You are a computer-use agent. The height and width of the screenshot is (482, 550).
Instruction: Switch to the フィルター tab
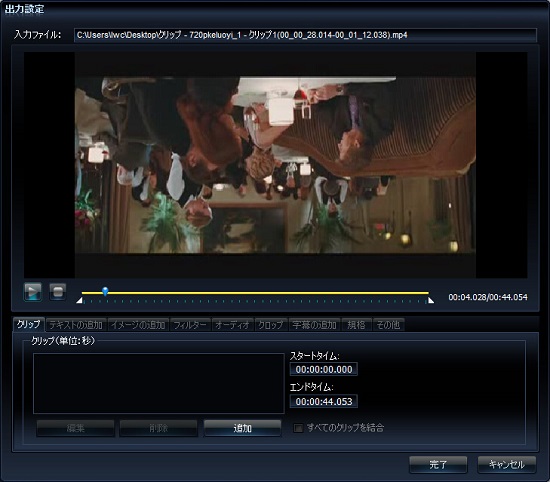click(190, 325)
